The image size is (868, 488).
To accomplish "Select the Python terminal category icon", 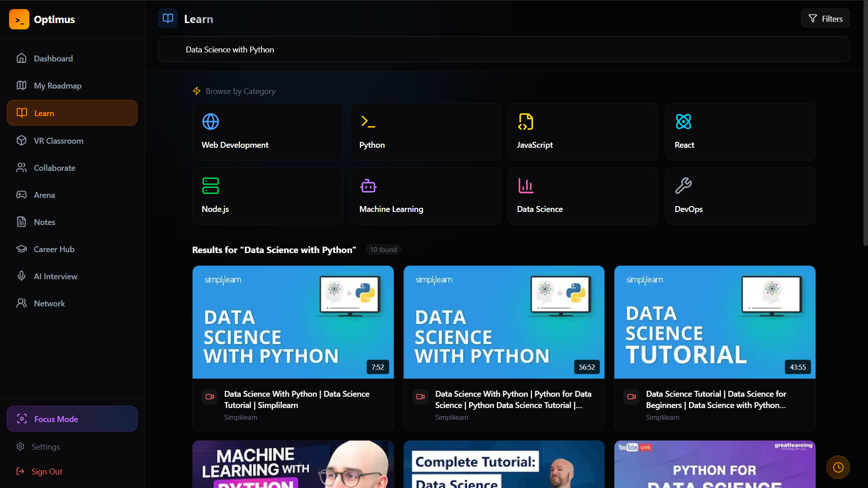I will [x=368, y=122].
